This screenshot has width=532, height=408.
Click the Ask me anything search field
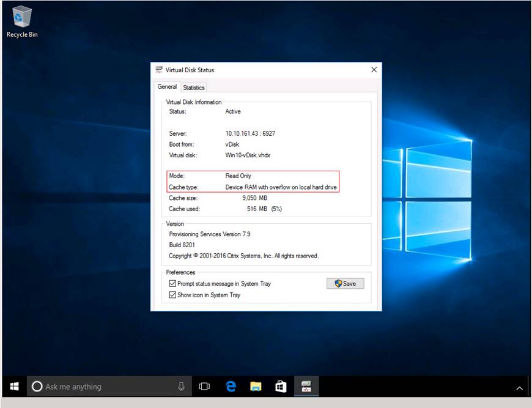pyautogui.click(x=109, y=386)
